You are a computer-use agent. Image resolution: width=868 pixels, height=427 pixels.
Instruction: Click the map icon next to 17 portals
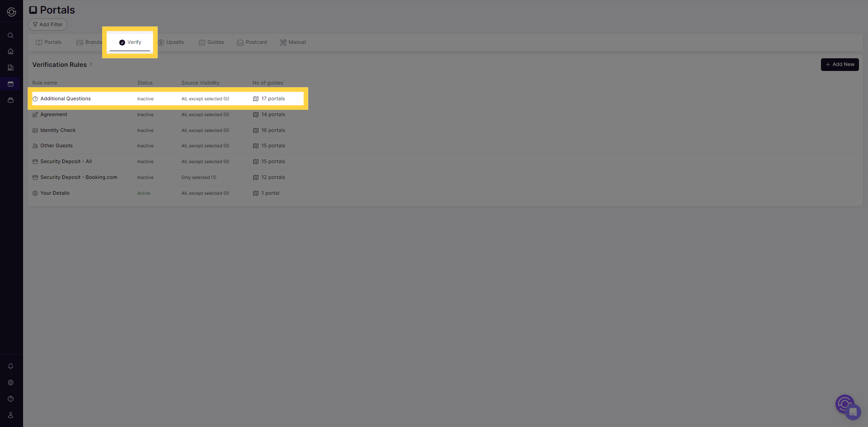click(256, 99)
